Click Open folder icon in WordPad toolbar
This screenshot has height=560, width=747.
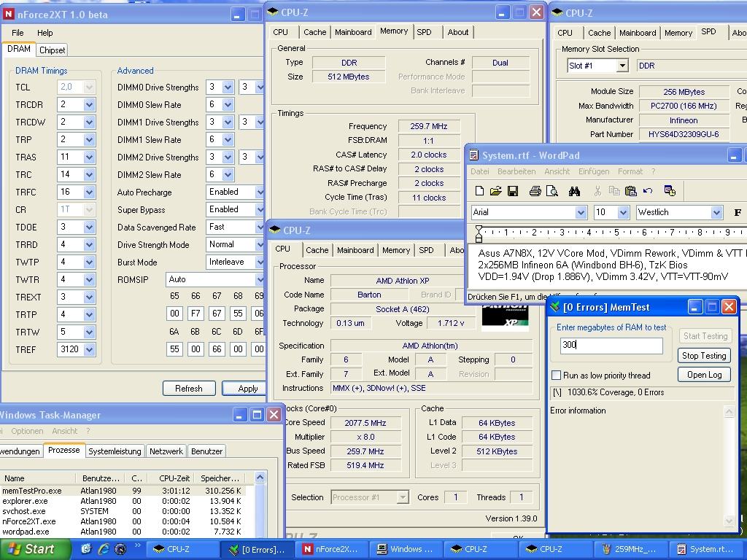[495, 191]
